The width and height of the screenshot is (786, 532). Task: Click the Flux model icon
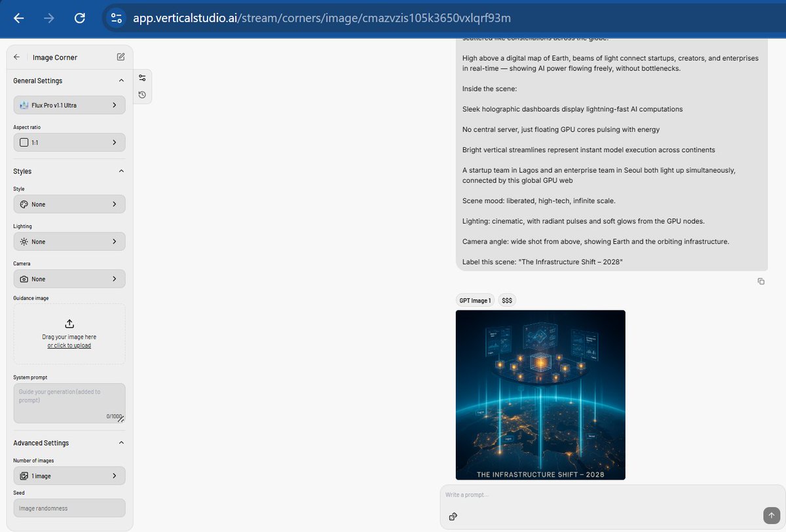click(x=24, y=105)
